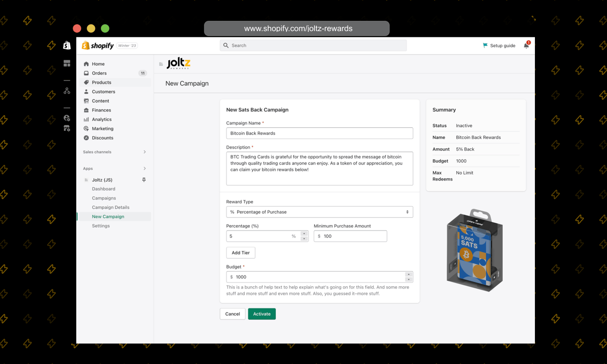Click the "1000" budget value in Summary
Image resolution: width=607 pixels, height=364 pixels.
pos(461,161)
